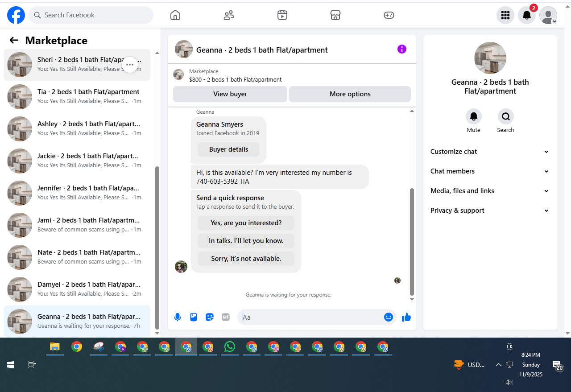The width and height of the screenshot is (571, 392).
Task: Click Geanna's message containing the phone number
Action: tap(280, 177)
